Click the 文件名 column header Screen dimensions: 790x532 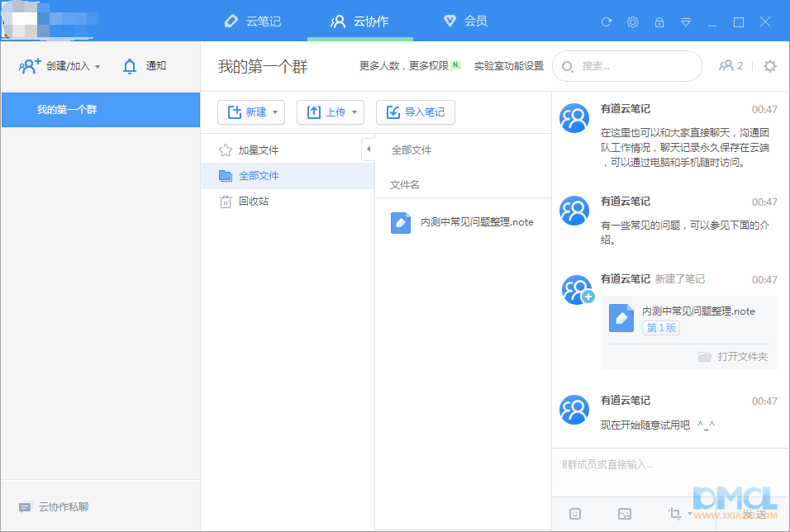pos(405,185)
